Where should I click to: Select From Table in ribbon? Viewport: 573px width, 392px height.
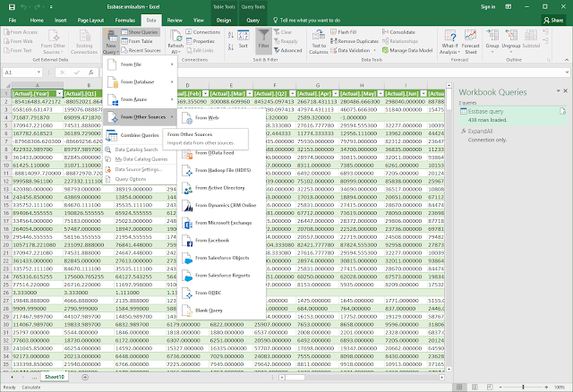(x=137, y=41)
